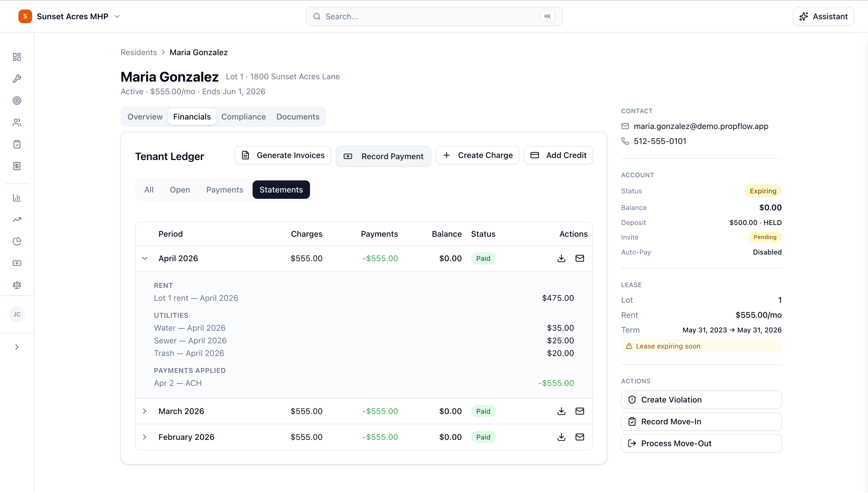Image resolution: width=868 pixels, height=493 pixels.
Task: Open the legal scales icon in sidebar
Action: pyautogui.click(x=17, y=285)
